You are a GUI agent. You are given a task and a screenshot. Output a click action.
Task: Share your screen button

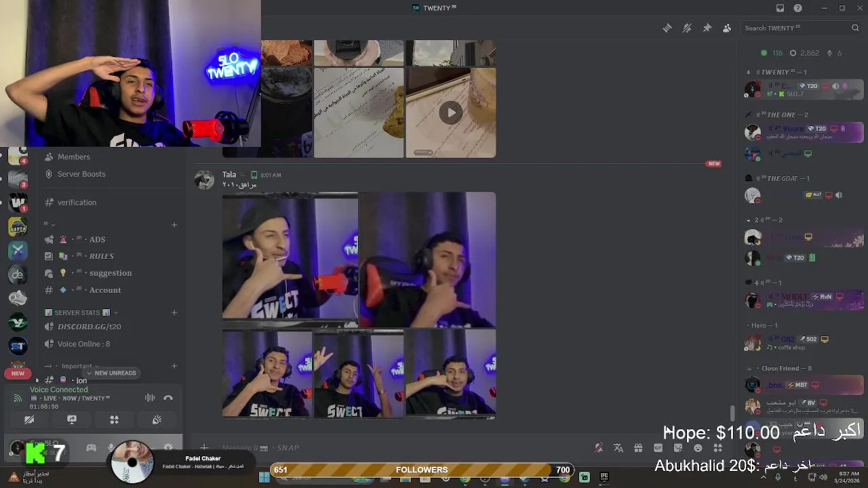(x=72, y=420)
